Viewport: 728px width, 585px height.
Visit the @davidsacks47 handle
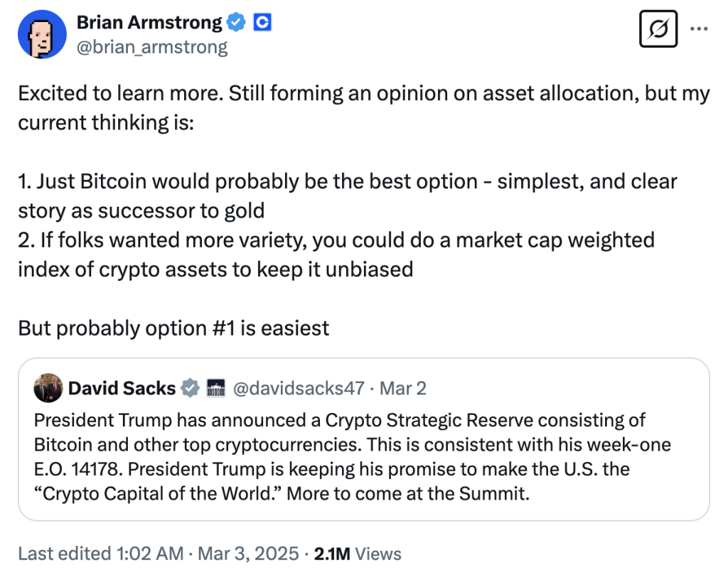point(299,388)
